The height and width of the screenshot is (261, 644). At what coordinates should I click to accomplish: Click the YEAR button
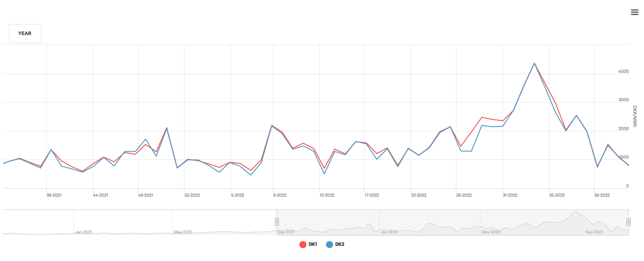click(25, 33)
